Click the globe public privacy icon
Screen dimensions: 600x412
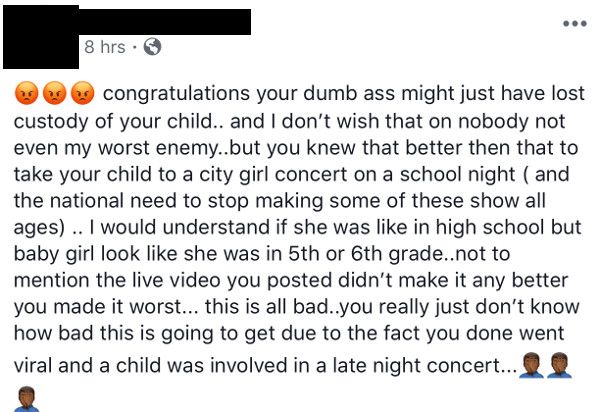click(x=153, y=46)
